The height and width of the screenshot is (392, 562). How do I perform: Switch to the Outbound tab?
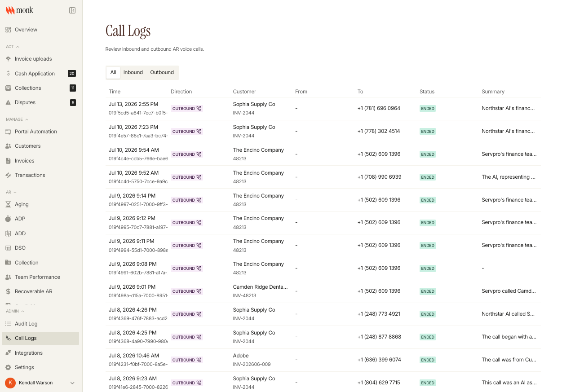162,72
